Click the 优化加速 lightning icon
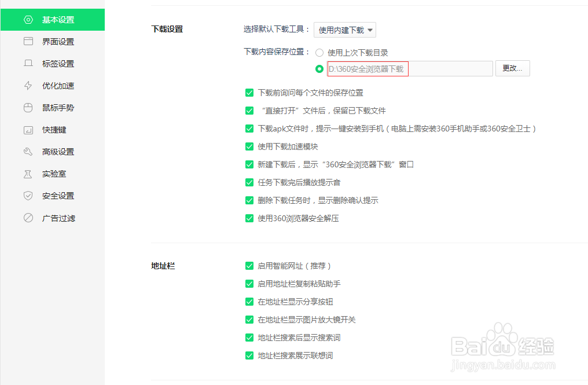Screen dimensions: 588x385 pyautogui.click(x=28, y=86)
